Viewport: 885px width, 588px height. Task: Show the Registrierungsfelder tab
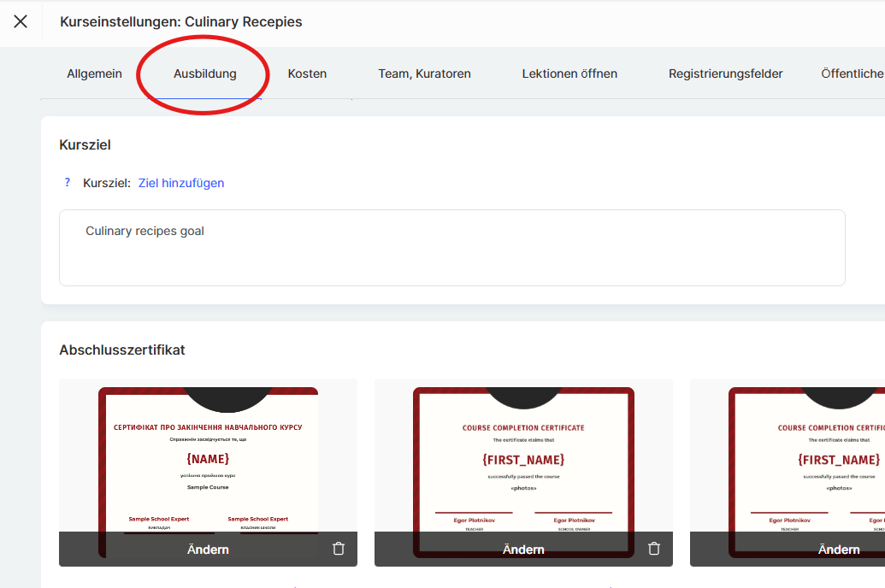725,73
